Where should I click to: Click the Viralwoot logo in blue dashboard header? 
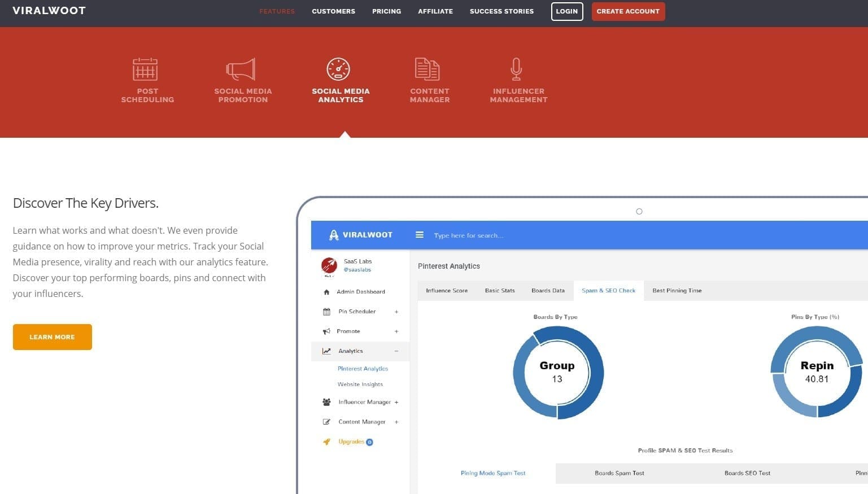[x=360, y=235]
